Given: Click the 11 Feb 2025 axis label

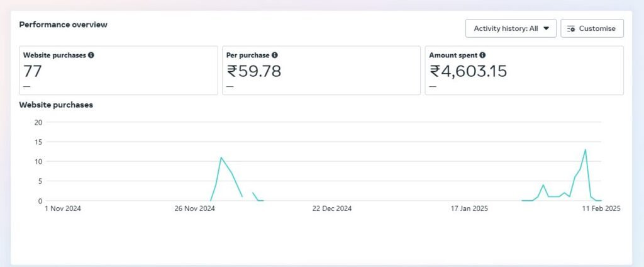Looking at the screenshot, I should tap(600, 209).
